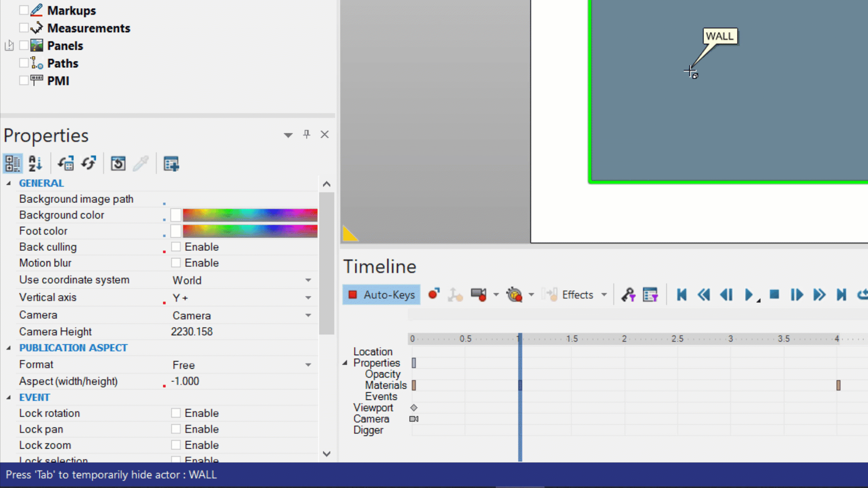Enable the Motion blur checkbox
Image resolution: width=868 pixels, height=488 pixels.
pos(176,263)
